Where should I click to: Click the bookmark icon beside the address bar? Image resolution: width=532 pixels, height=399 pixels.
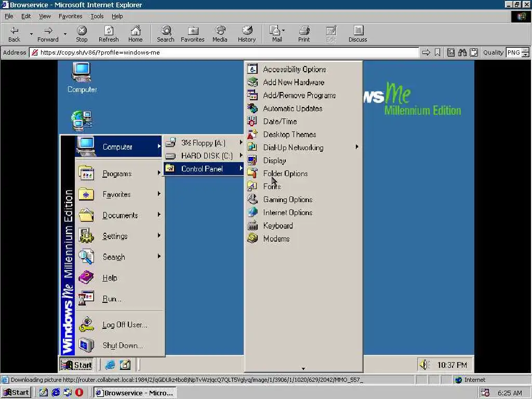tap(437, 52)
